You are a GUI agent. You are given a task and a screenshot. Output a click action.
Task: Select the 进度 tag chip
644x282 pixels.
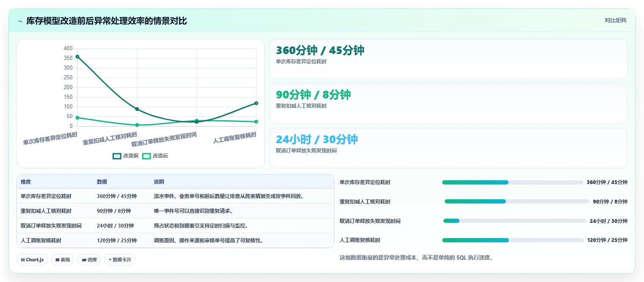tap(90, 260)
